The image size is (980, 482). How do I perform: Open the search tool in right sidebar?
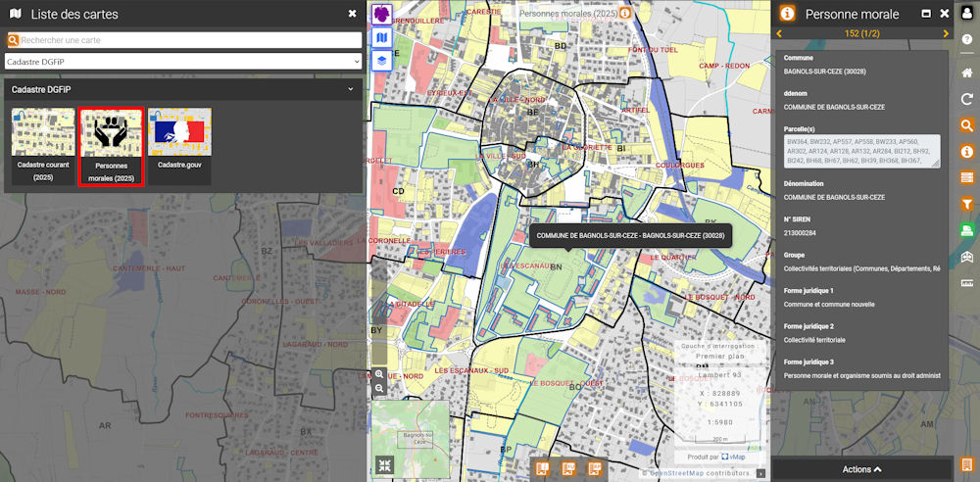[966, 125]
